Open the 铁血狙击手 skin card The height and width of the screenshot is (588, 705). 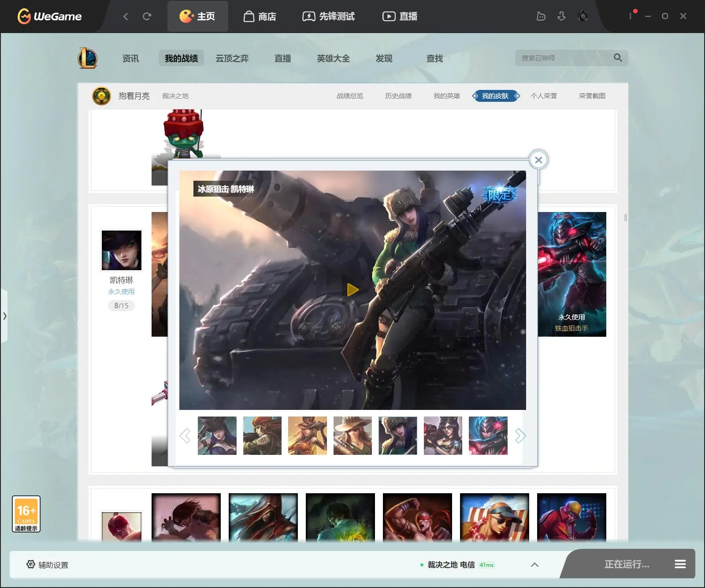point(572,274)
